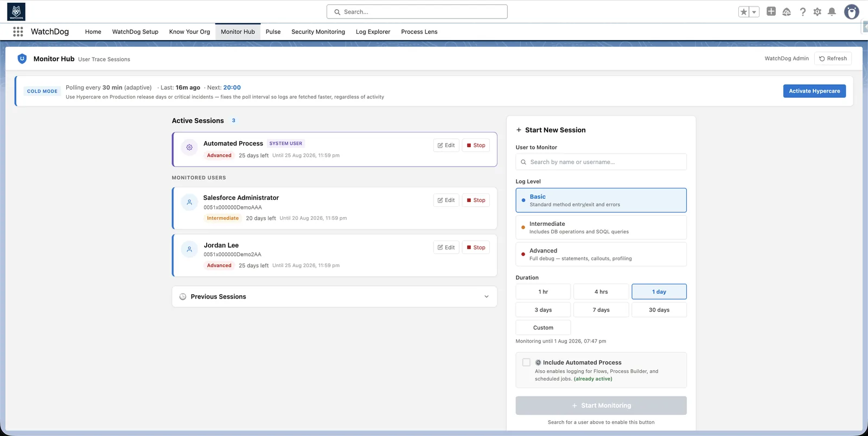
Task: Click the Active Sessions count badge
Action: click(234, 121)
